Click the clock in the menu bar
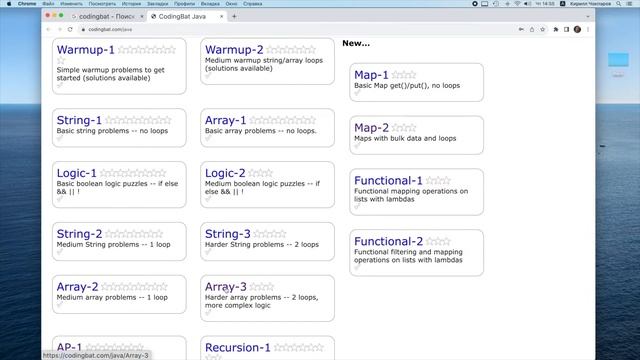Image resolution: width=640 pixels, height=360 pixels. point(545,4)
